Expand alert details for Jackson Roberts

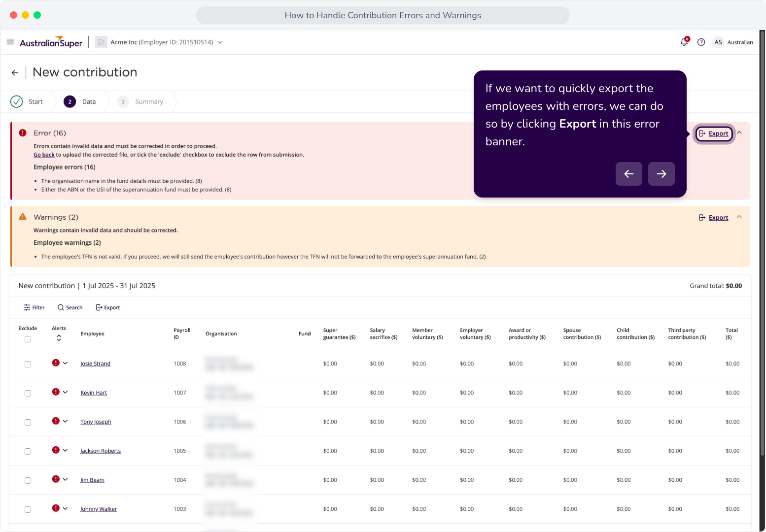[65, 450]
